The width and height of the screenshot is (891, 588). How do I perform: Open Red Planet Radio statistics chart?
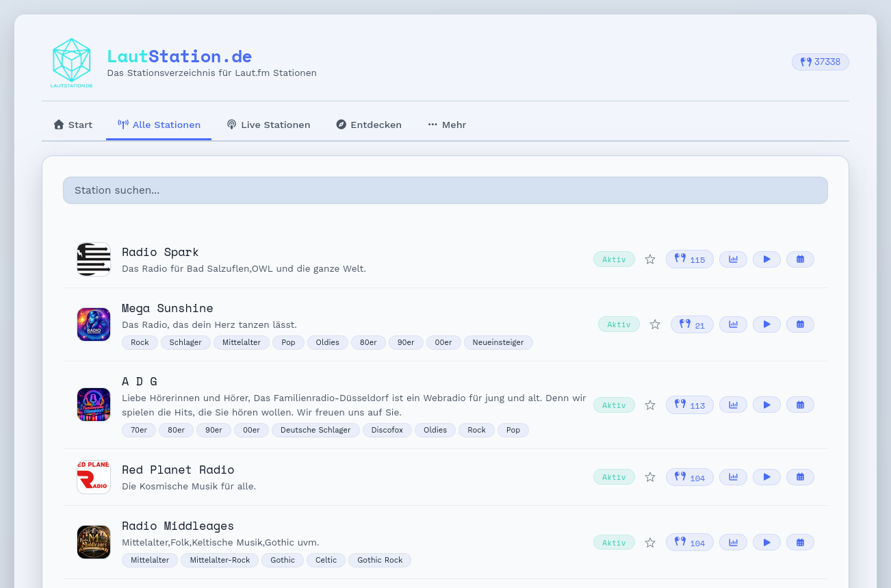pos(733,477)
